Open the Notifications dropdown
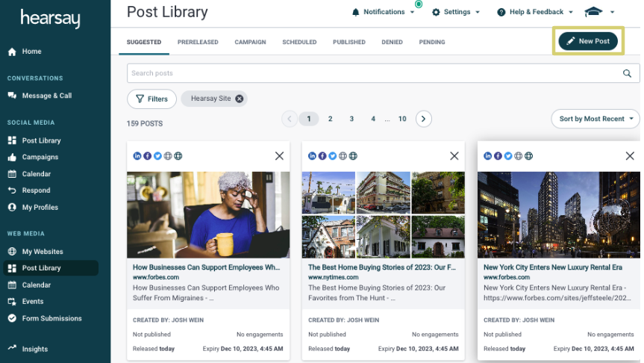Screen dimensions: 644x363 coord(384,12)
